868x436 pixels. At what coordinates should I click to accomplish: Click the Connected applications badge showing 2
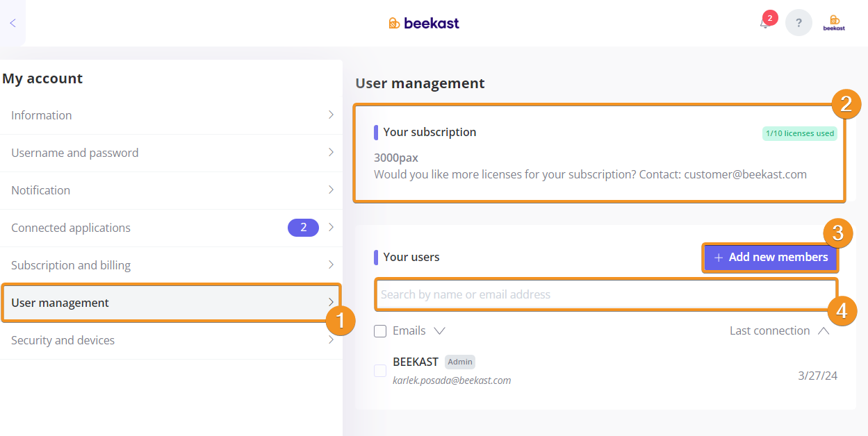[x=303, y=228]
